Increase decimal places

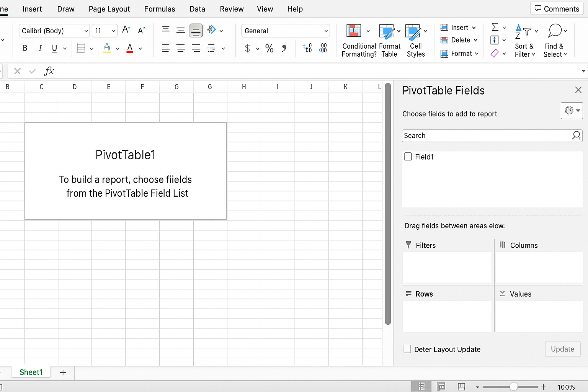click(x=307, y=48)
